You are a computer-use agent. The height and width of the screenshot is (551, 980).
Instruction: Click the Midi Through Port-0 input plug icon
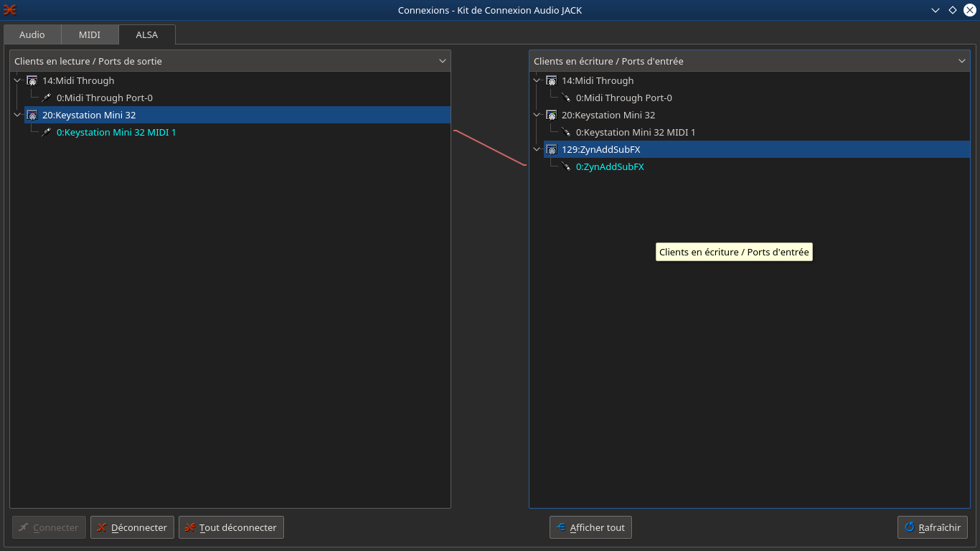[x=566, y=98]
